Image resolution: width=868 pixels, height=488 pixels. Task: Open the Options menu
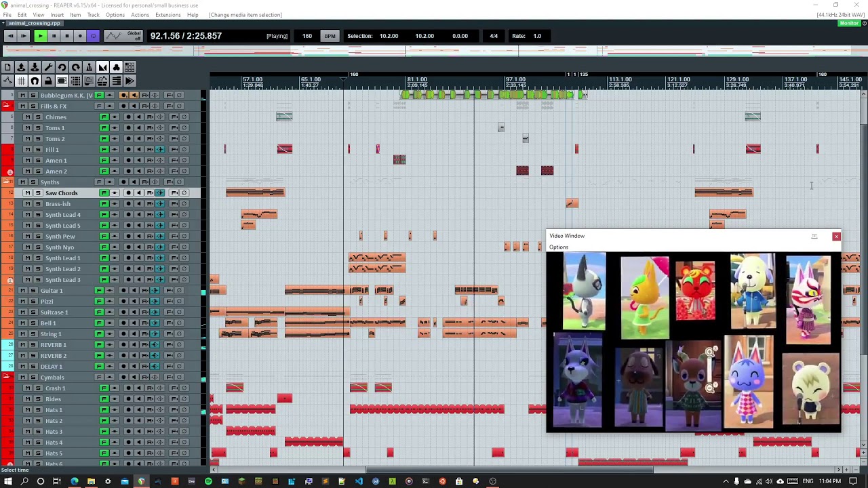click(x=115, y=15)
